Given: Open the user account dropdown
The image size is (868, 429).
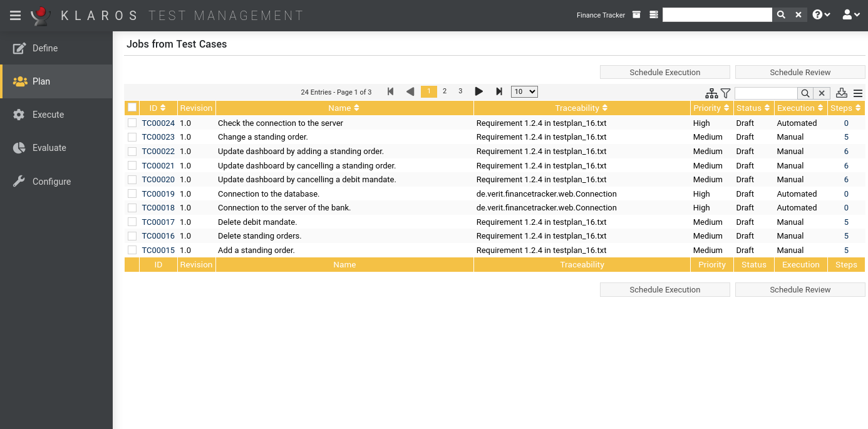Looking at the screenshot, I should tap(851, 15).
